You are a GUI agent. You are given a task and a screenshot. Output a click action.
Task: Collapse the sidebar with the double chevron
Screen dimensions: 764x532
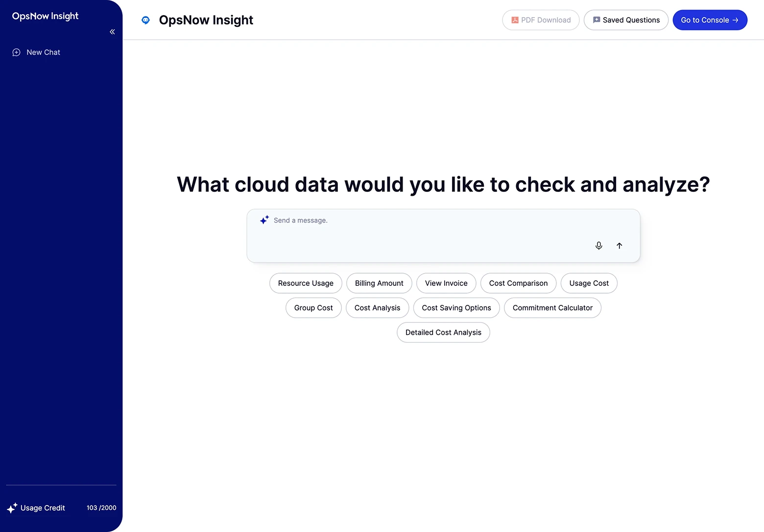click(x=112, y=32)
